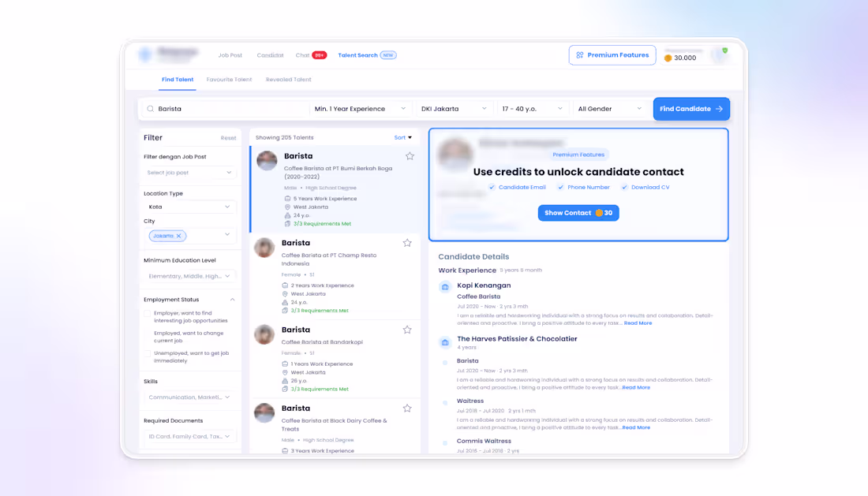
Task: Open the 17 - 40 y.o. age dropdown
Action: pyautogui.click(x=532, y=109)
